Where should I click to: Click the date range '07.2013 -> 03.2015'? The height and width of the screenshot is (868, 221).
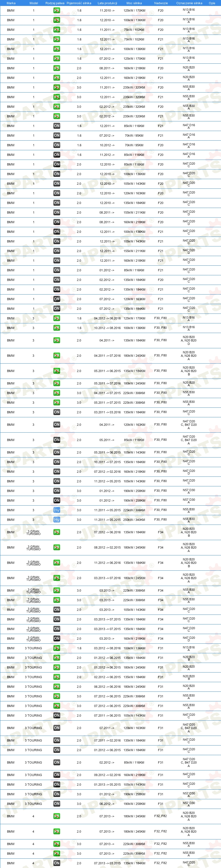tap(107, 863)
